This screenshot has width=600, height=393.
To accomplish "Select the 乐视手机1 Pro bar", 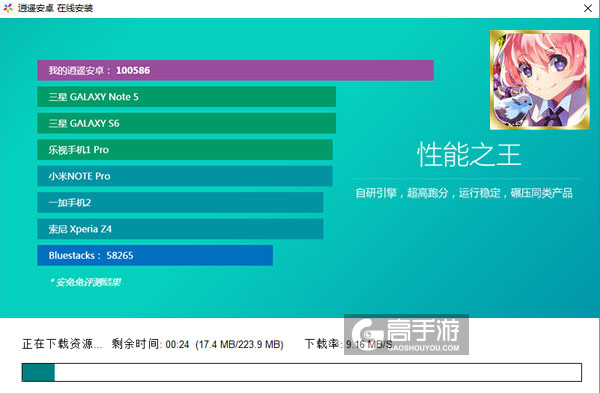I will (185, 150).
